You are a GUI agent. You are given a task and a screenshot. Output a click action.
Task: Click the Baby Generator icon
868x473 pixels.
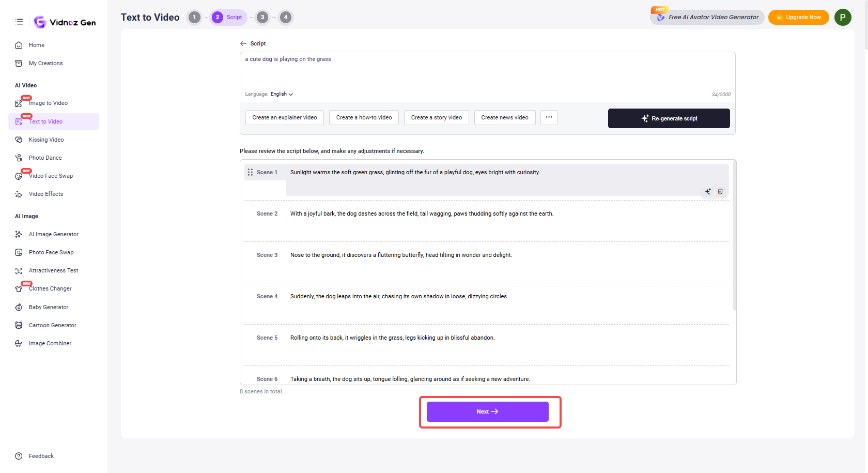[x=19, y=307]
